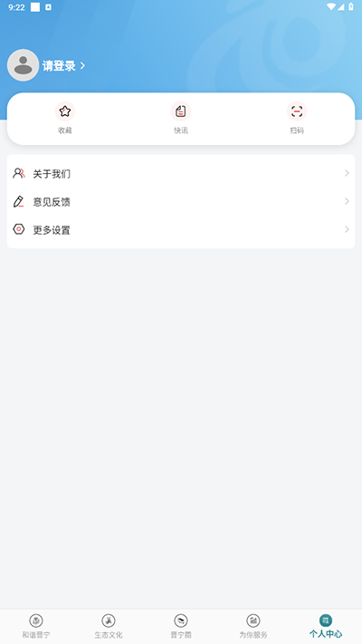Click the pencil icon beside 意见反馈
The image size is (362, 644).
click(18, 201)
